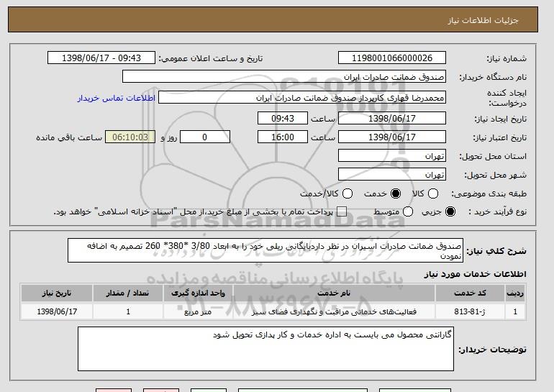
Task: Click the ایجاد کننده درخواست field
Action: point(302,98)
